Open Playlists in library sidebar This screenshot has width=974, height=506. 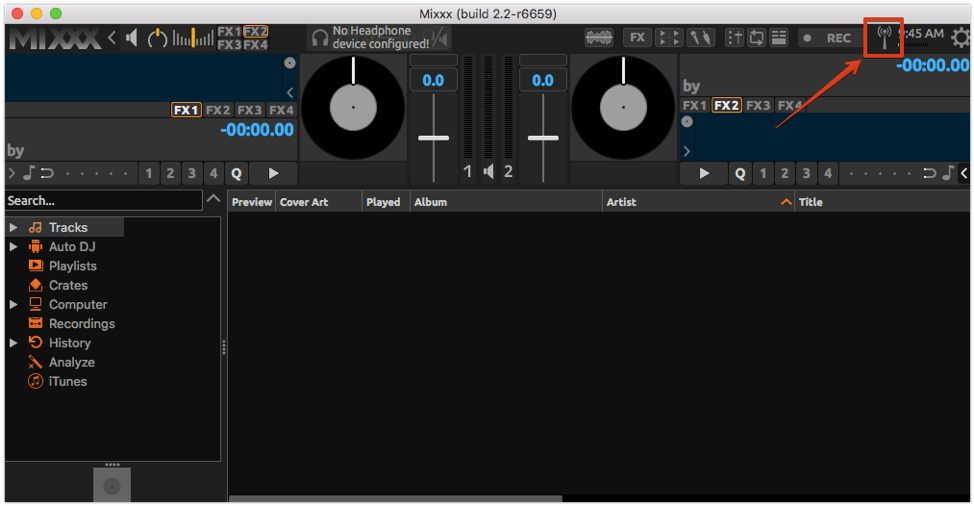[x=73, y=266]
